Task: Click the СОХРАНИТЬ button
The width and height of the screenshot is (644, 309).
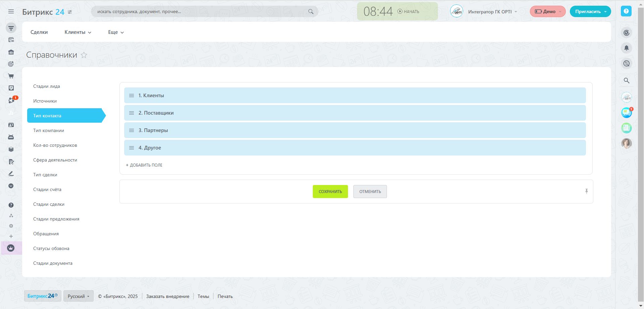Action: tap(330, 192)
